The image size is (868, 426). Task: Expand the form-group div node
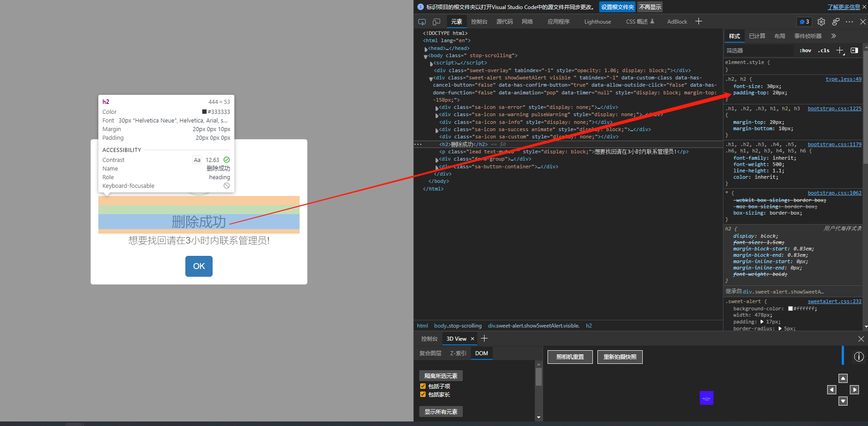pos(436,160)
